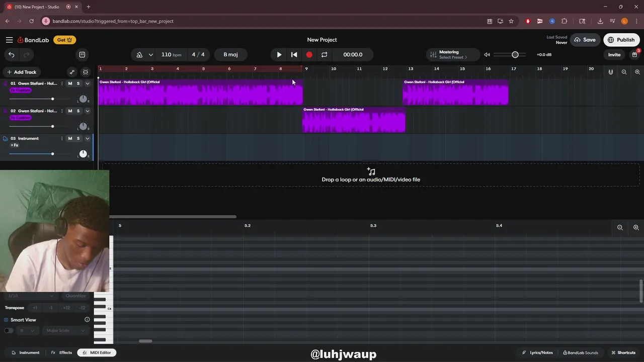The image size is (644, 362).
Task: Return playhead to start
Action: [294, 54]
